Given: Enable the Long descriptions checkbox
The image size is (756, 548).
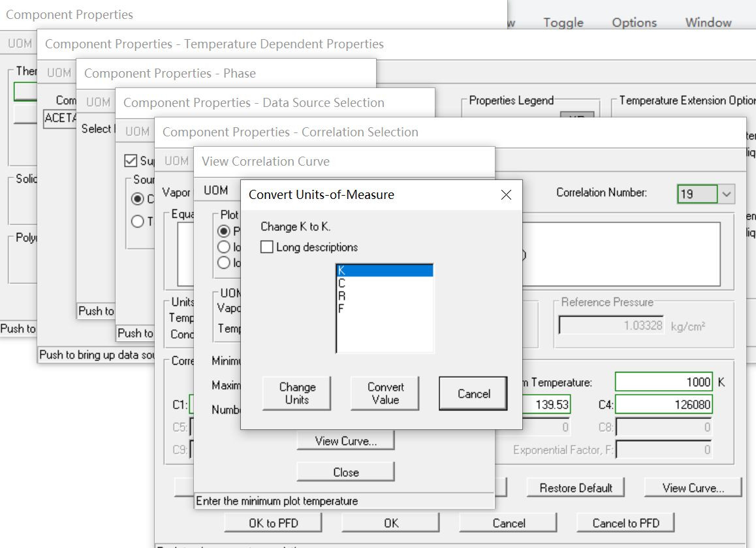Looking at the screenshot, I should [266, 247].
